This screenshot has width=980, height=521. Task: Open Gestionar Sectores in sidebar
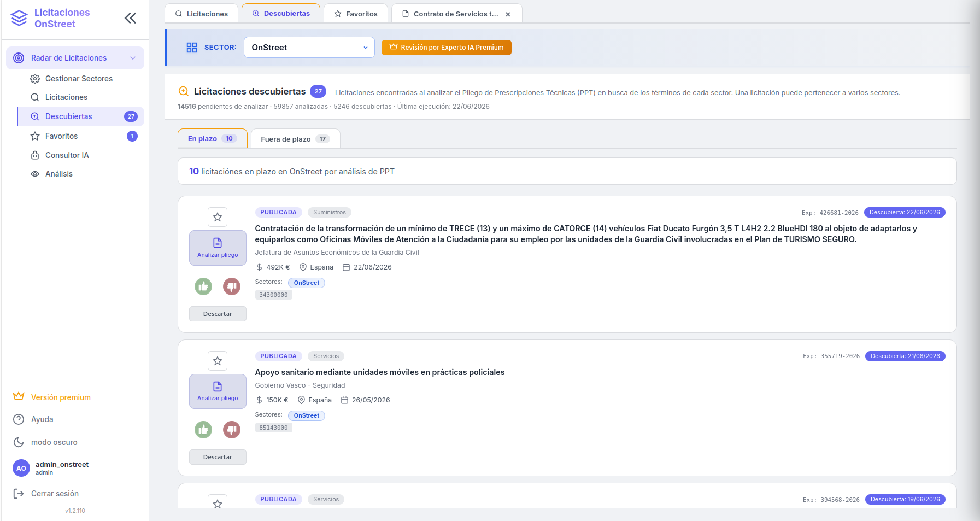pos(79,79)
